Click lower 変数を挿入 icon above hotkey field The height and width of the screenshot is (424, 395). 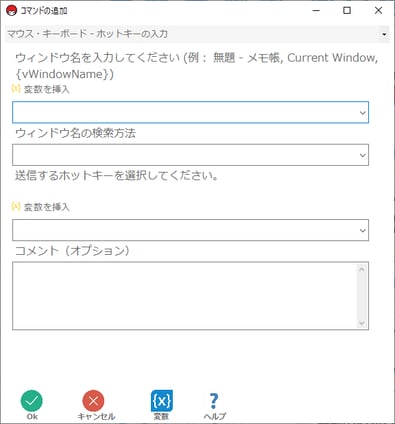pyautogui.click(x=16, y=206)
